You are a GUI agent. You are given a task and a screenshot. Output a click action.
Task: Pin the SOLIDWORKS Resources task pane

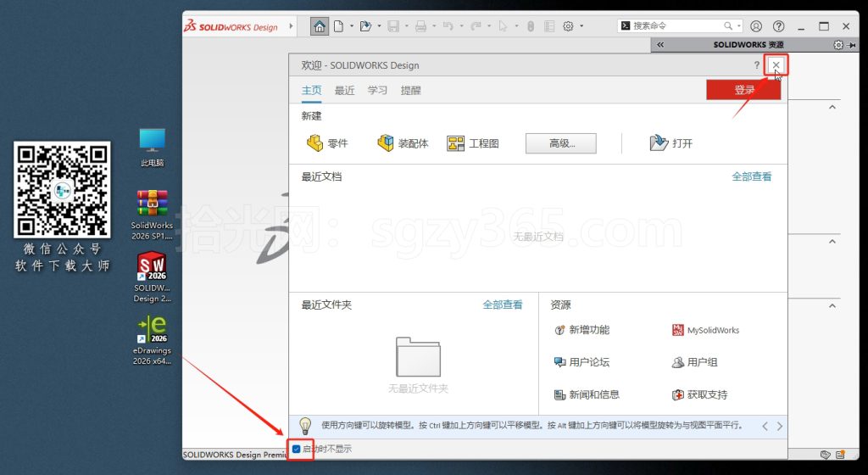click(851, 45)
